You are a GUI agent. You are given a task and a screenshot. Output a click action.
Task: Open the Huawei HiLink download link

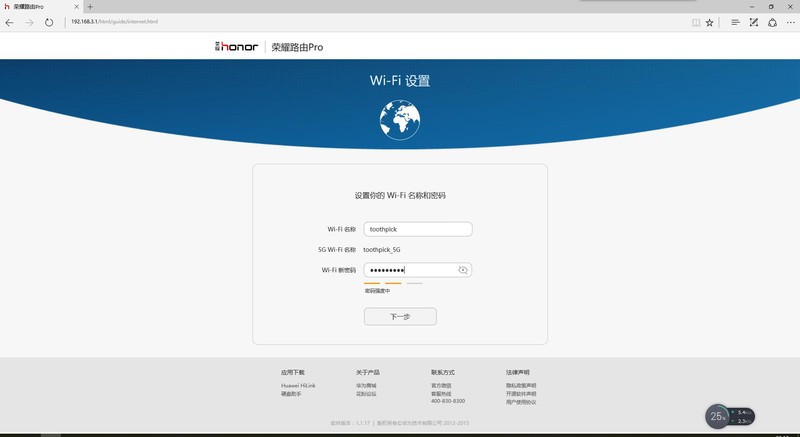click(298, 385)
